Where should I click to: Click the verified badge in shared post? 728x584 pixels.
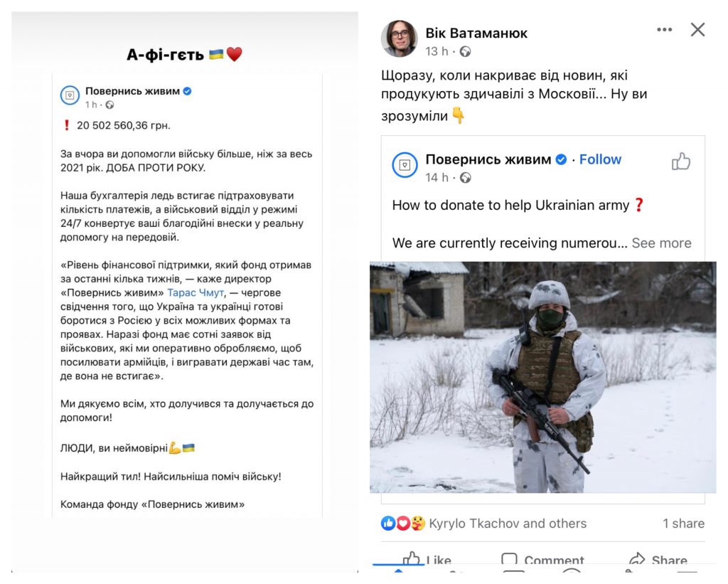(561, 160)
